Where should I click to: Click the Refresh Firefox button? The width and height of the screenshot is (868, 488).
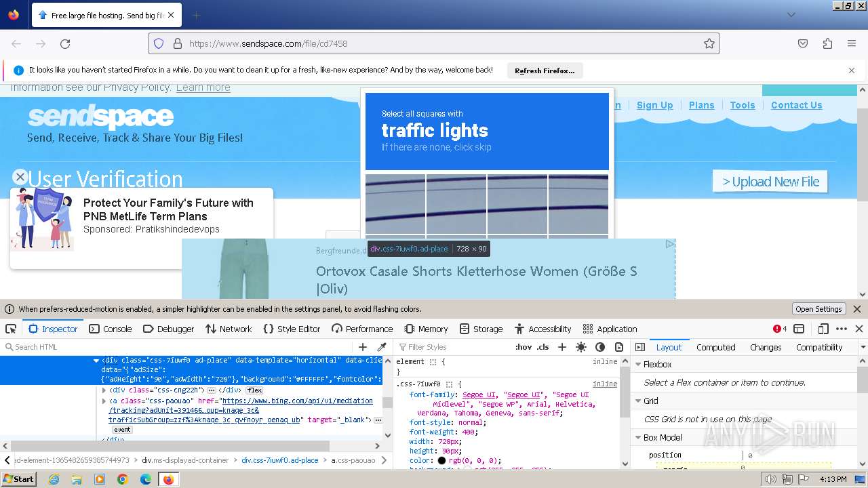click(x=545, y=70)
